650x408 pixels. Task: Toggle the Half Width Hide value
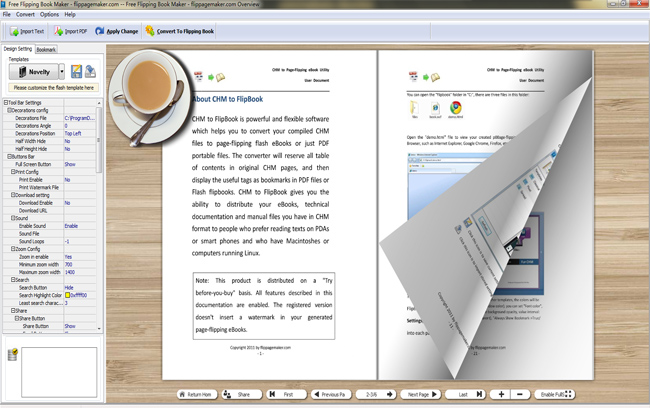tap(80, 141)
